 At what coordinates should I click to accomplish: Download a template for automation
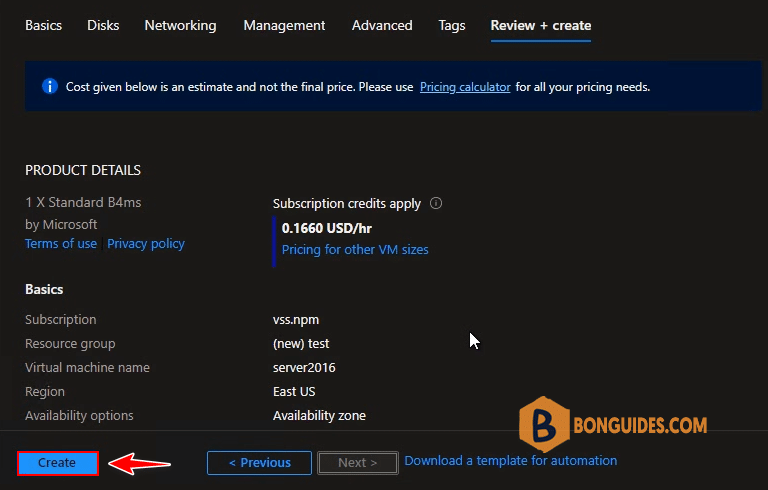click(510, 461)
